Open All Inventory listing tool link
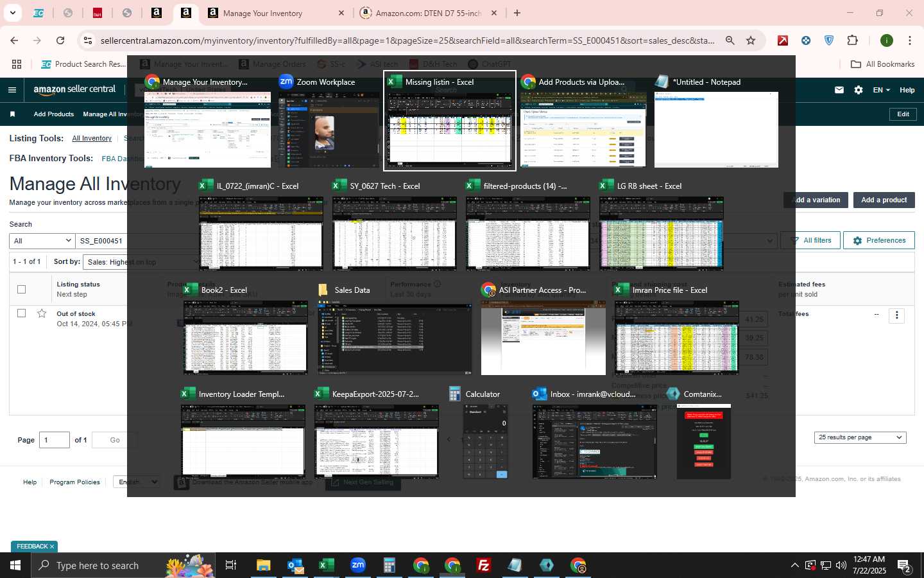This screenshot has width=924, height=578. tap(92, 139)
